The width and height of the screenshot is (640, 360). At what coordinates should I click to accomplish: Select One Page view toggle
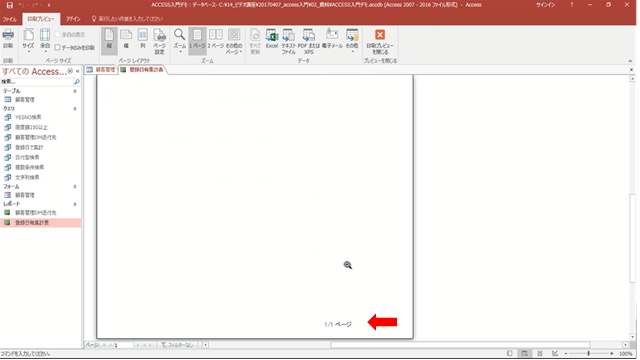(x=197, y=40)
